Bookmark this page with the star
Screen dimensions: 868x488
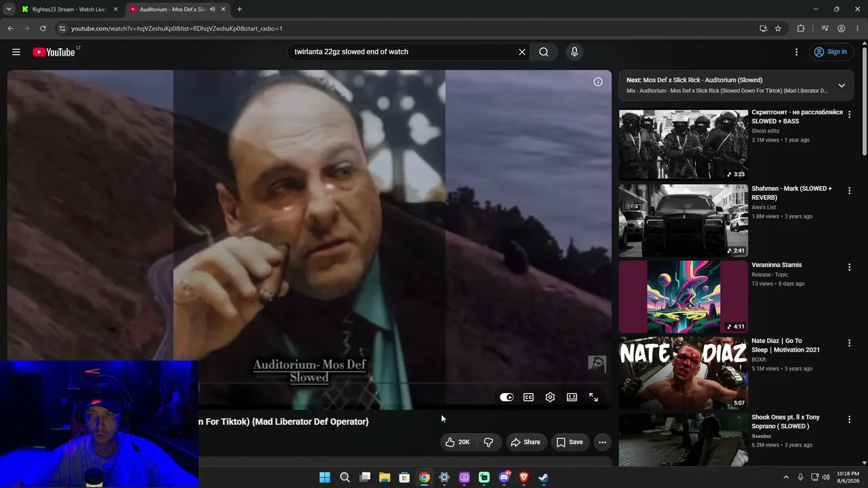[x=778, y=28]
